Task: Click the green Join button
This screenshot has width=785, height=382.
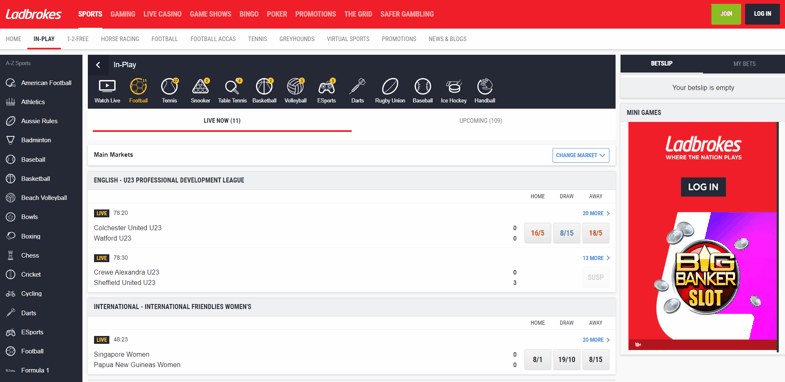Action: pos(726,14)
